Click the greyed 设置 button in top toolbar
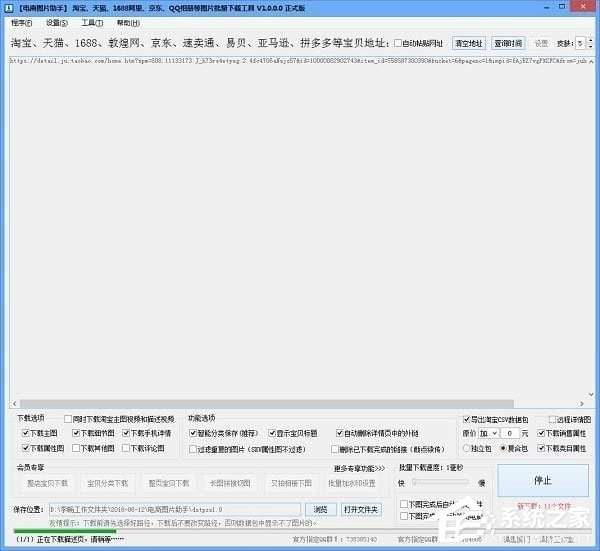600x551 pixels. pyautogui.click(x=541, y=43)
